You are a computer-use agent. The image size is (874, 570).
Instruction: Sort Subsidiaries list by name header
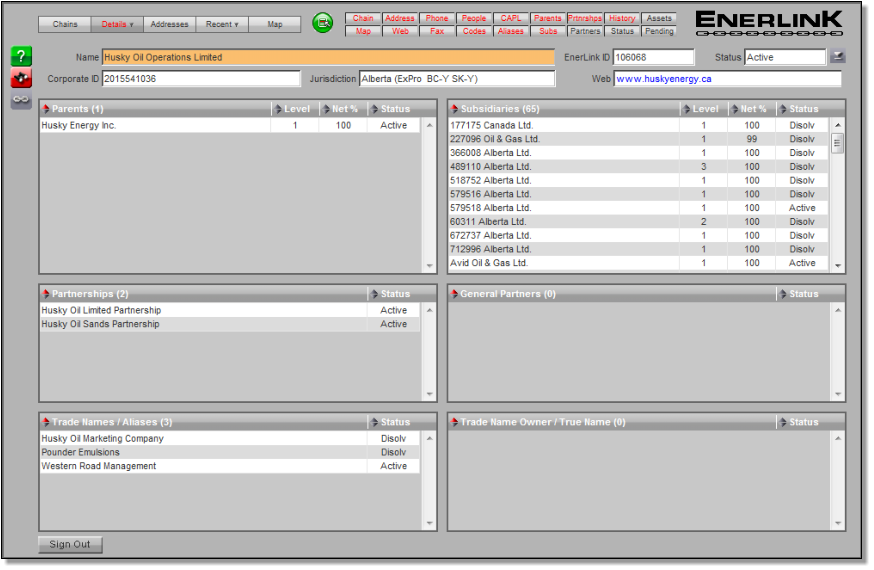tap(564, 109)
